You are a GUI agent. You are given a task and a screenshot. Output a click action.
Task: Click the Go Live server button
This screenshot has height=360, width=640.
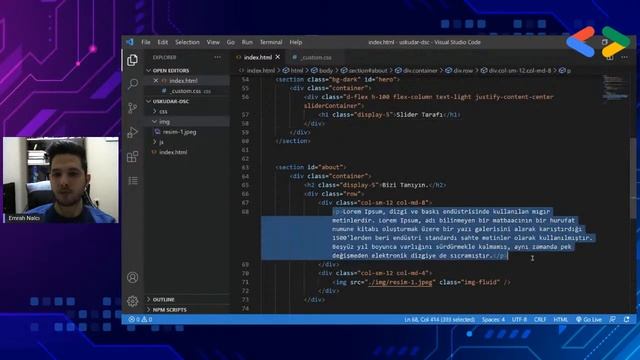tap(589, 320)
